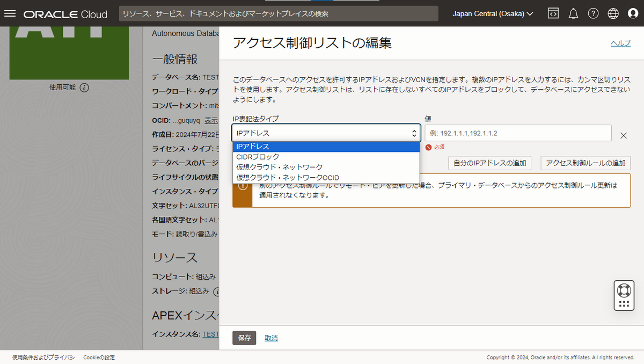Open Cookieの設定 footer link
Screen dimensions: 644x364
[x=99, y=357]
